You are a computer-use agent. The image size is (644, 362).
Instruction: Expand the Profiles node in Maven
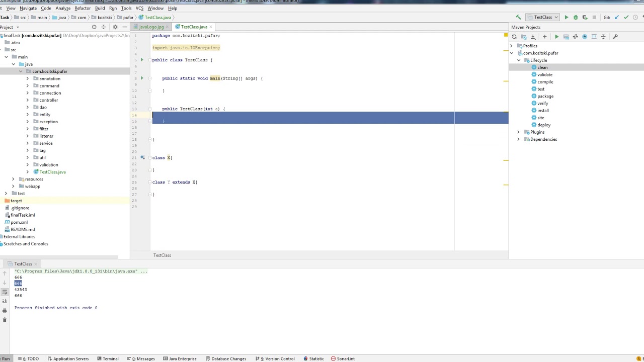(512, 46)
